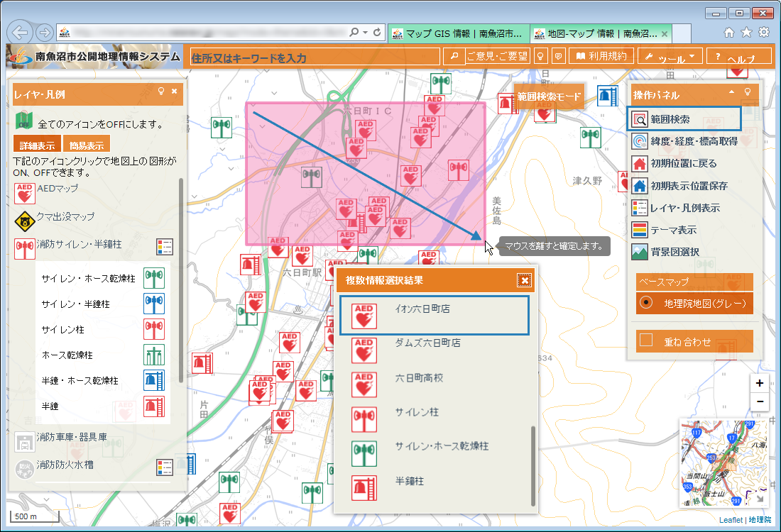This screenshot has height=532, width=781.
Task: Refresh the page with reload icon
Action: click(x=377, y=33)
